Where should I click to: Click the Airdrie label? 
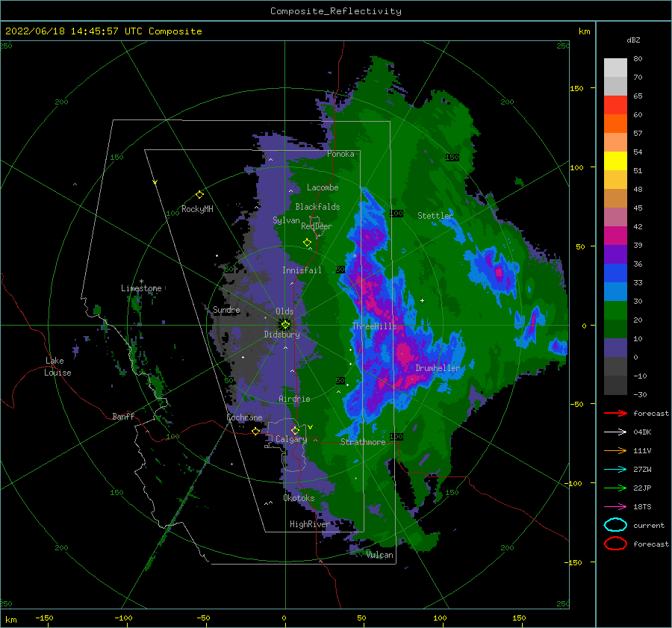294,399
